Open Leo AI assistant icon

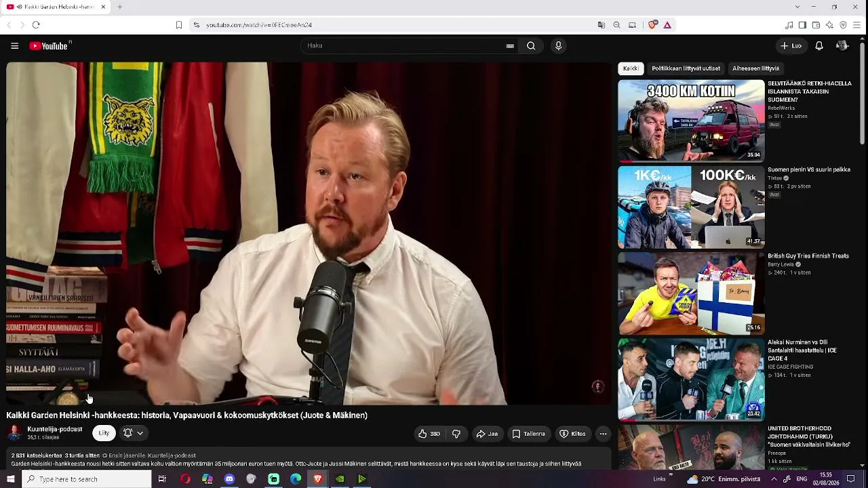(829, 25)
